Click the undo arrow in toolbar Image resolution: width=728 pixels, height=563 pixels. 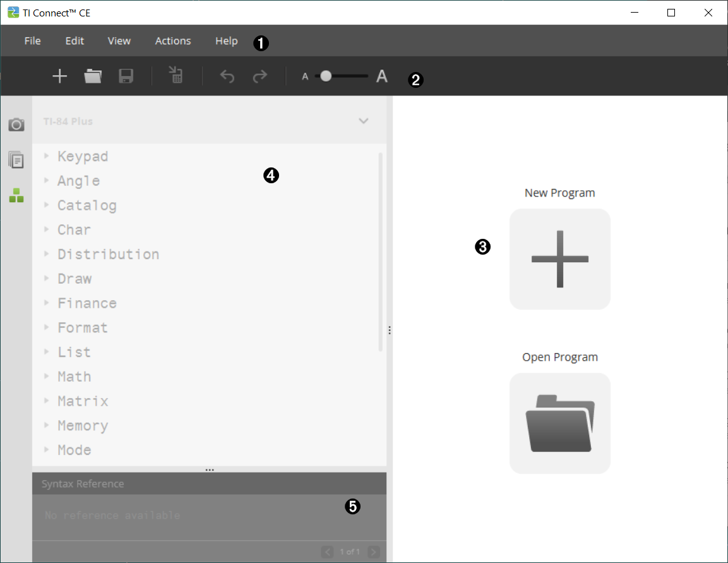[227, 76]
